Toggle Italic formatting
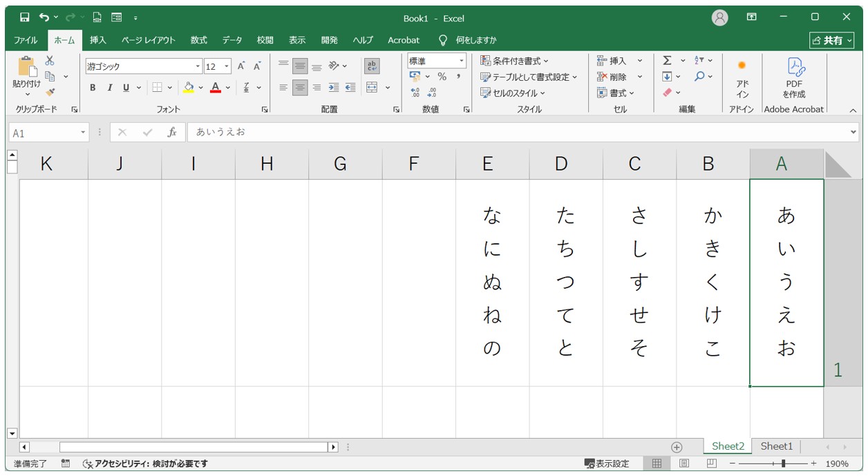 coord(109,88)
